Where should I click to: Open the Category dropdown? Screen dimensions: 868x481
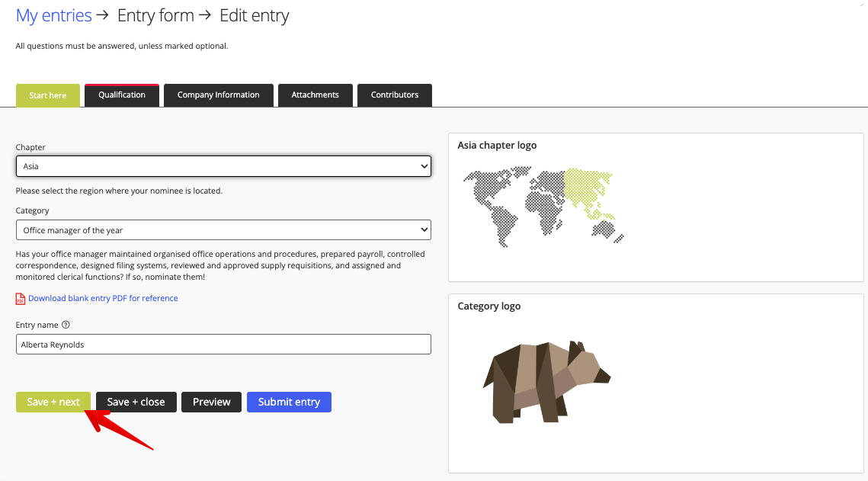click(x=223, y=229)
